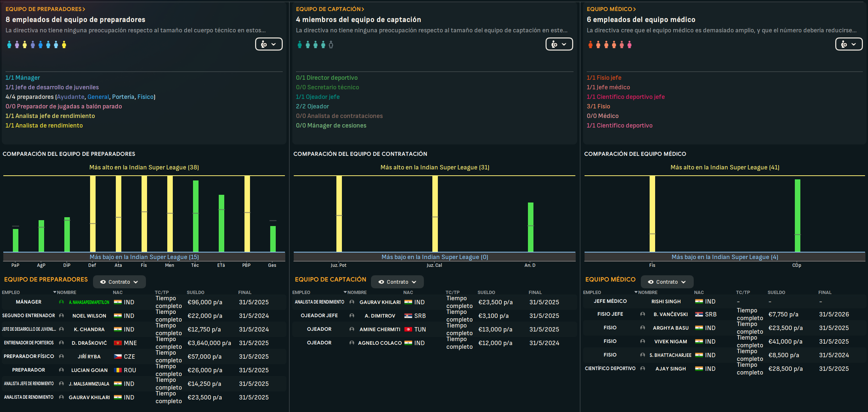Sort medical team table by TC/TP column
The width and height of the screenshot is (868, 412).
[x=743, y=293]
